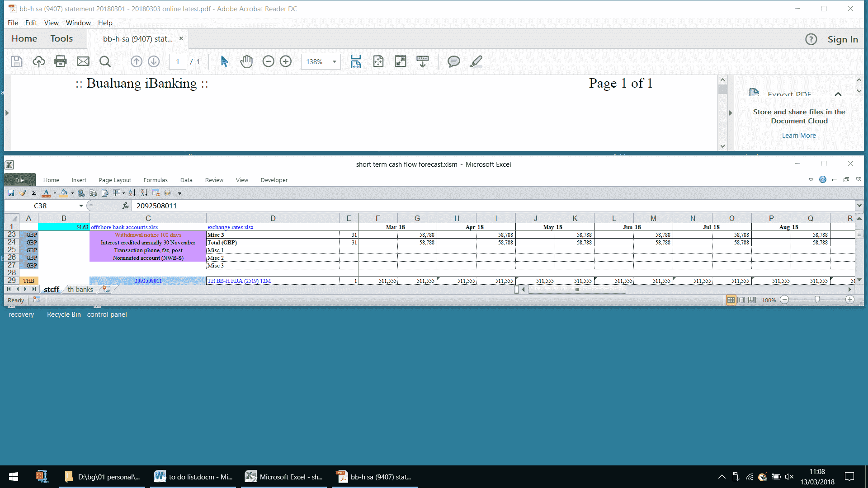868x488 pixels.
Task: Open Acrobat Help question mark icon
Action: pyautogui.click(x=811, y=39)
